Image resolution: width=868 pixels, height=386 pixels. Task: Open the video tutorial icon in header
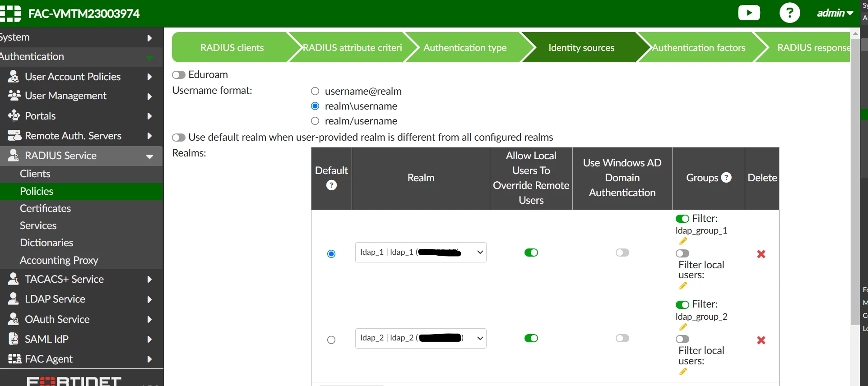pyautogui.click(x=749, y=13)
